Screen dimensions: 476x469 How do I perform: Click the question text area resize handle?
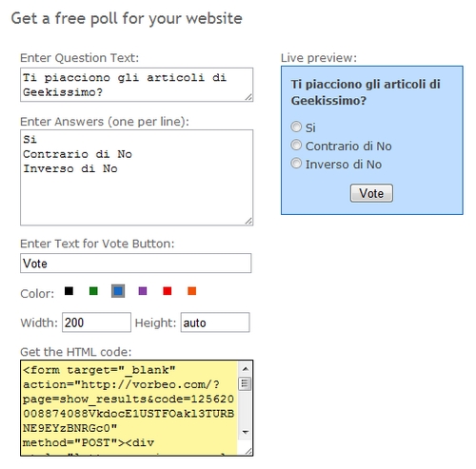(248, 97)
